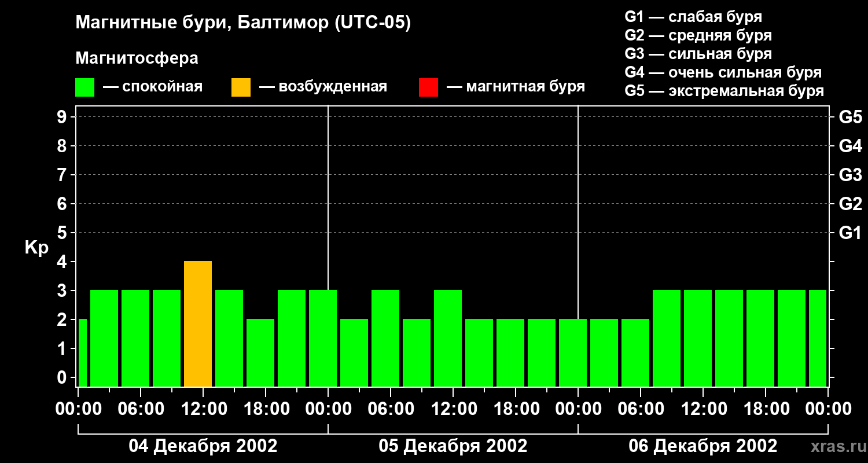Click '06:00' time label under 05 December

[391, 409]
